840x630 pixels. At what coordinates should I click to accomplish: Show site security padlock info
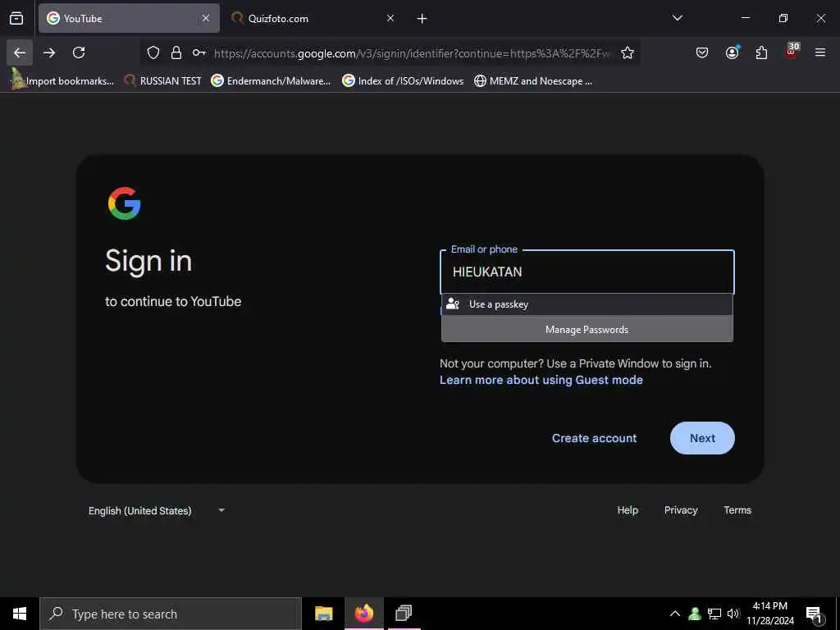click(x=176, y=52)
